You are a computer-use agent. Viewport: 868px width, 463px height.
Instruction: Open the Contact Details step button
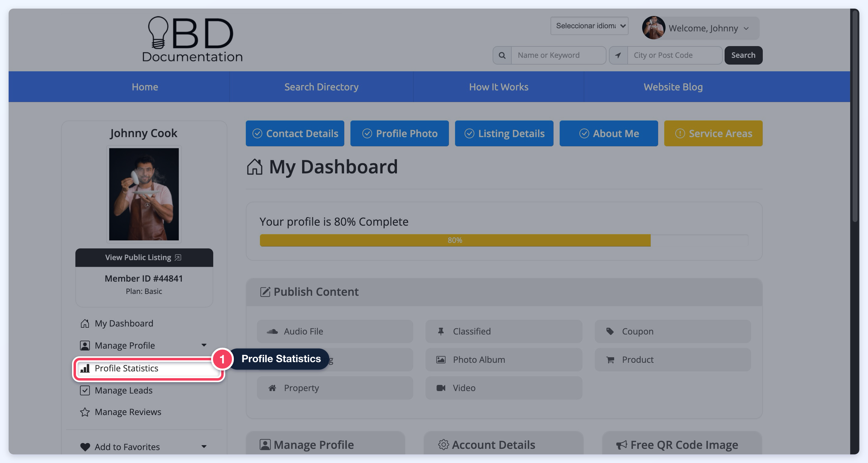coord(295,133)
